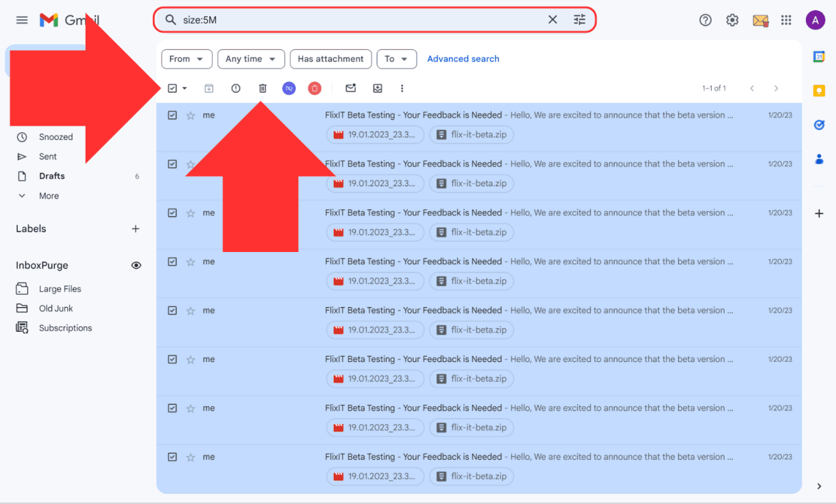Apply the Has attachment filter
Screen dimensions: 836x504
click(330, 59)
